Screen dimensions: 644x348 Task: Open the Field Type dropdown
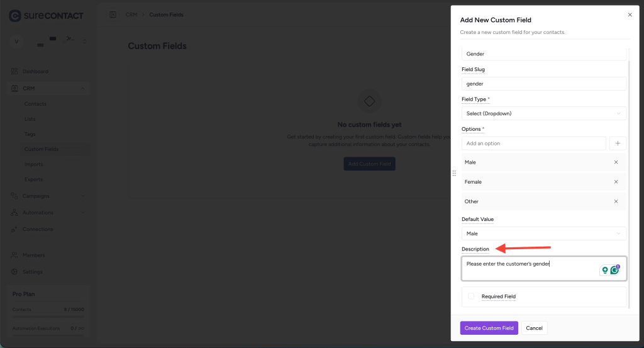tap(544, 113)
